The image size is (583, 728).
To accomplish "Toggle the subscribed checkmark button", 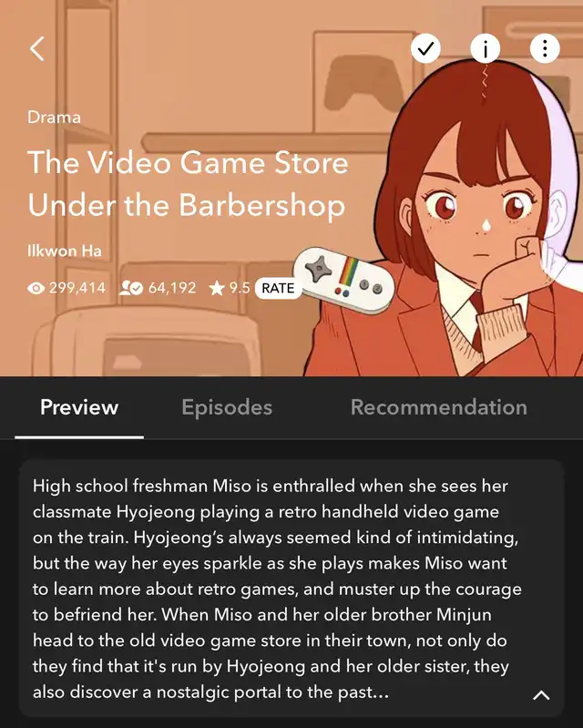I will [425, 48].
